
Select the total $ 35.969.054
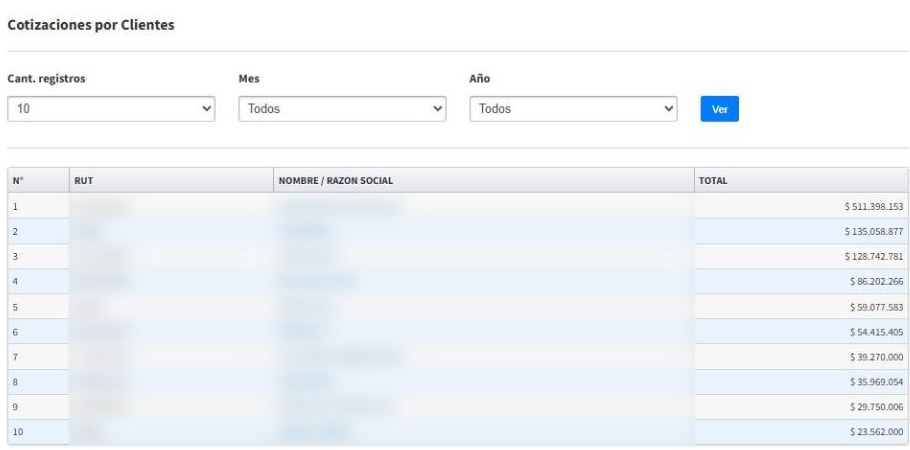pyautogui.click(x=876, y=381)
